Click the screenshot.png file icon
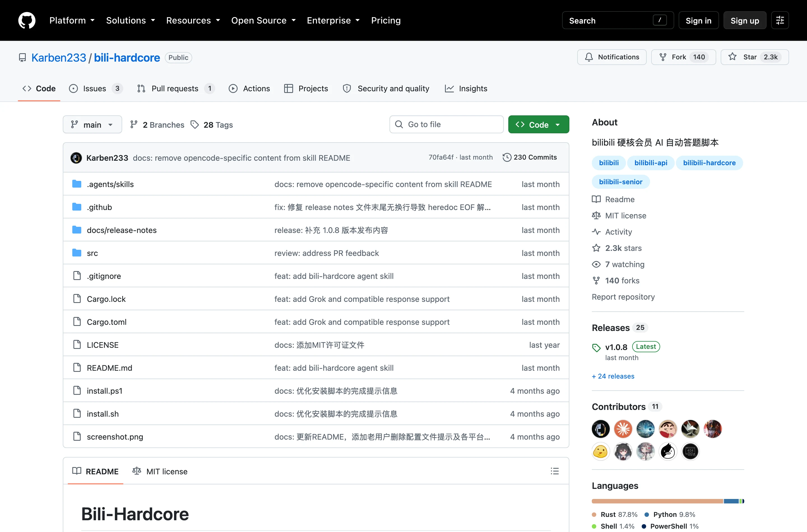This screenshot has width=807, height=532. (77, 436)
